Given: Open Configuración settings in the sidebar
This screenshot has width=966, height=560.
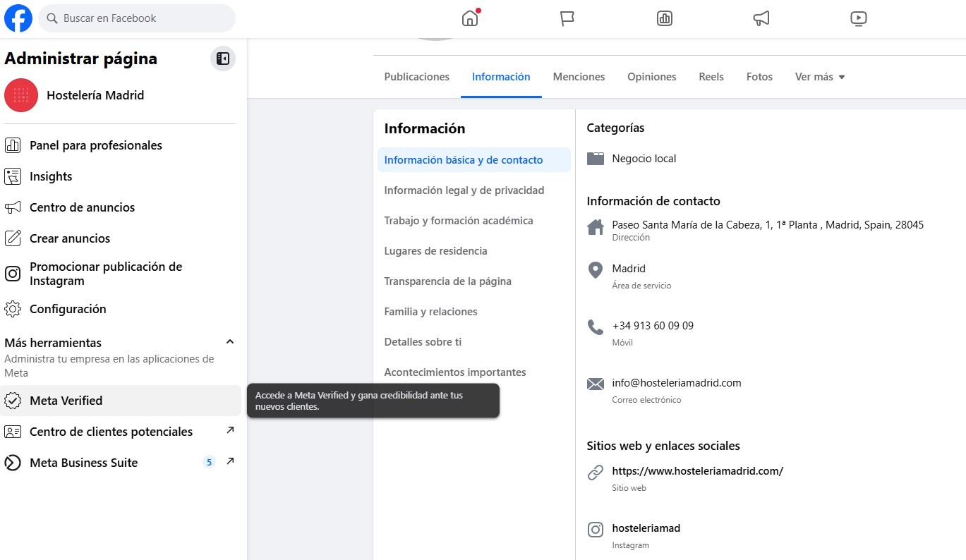Looking at the screenshot, I should pyautogui.click(x=68, y=309).
